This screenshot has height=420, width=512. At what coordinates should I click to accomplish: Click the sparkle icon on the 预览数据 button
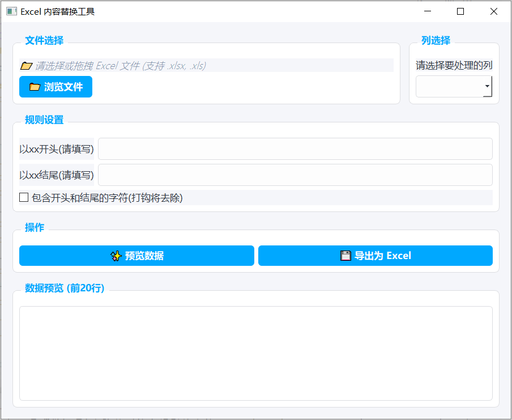[x=116, y=256]
